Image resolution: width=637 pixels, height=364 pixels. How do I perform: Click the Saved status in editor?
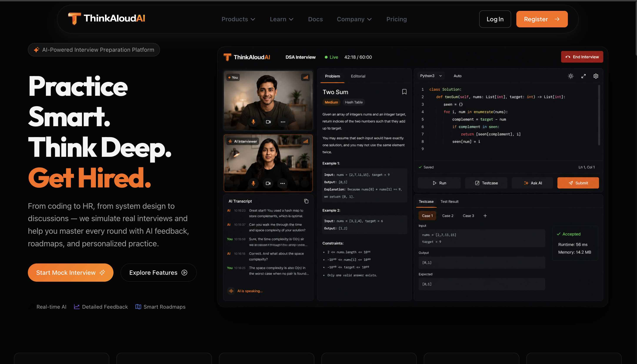coord(426,167)
